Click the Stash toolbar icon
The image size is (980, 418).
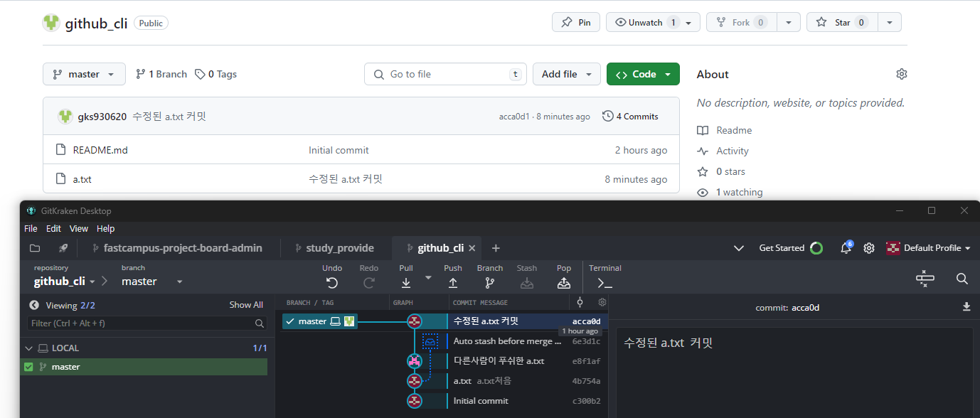coord(527,283)
